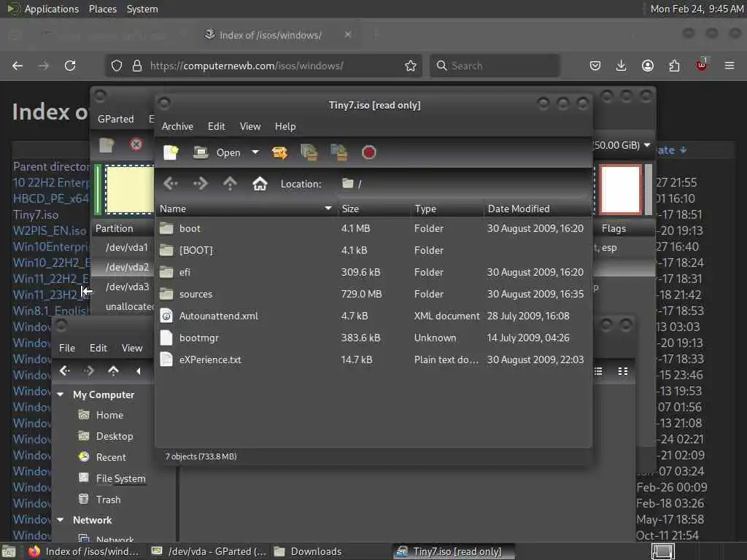Reload the Firefox page
Screen dimensions: 747x560
pyautogui.click(x=70, y=66)
